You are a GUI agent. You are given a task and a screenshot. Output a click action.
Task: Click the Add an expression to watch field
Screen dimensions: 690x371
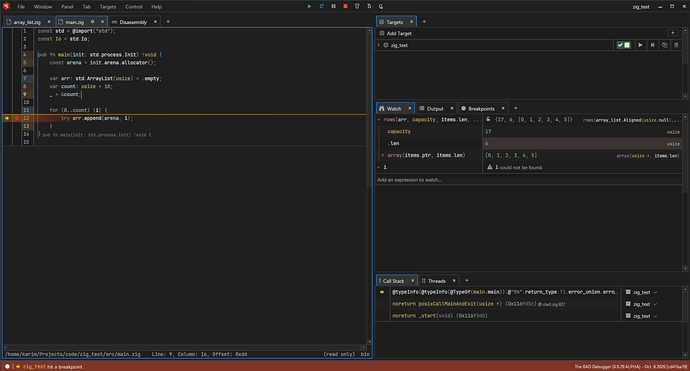tap(529, 180)
